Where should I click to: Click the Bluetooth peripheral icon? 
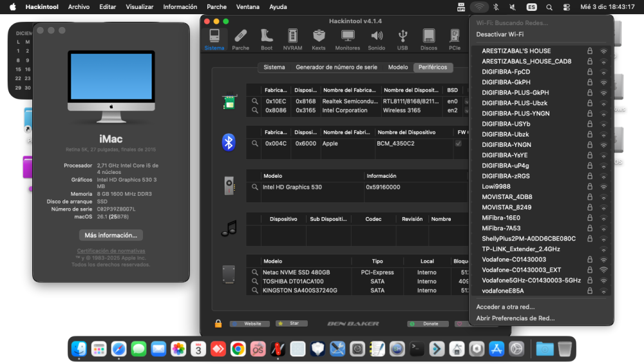click(229, 142)
